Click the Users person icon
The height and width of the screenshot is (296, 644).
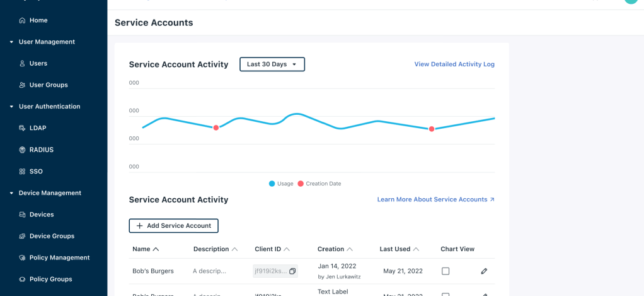pos(23,64)
